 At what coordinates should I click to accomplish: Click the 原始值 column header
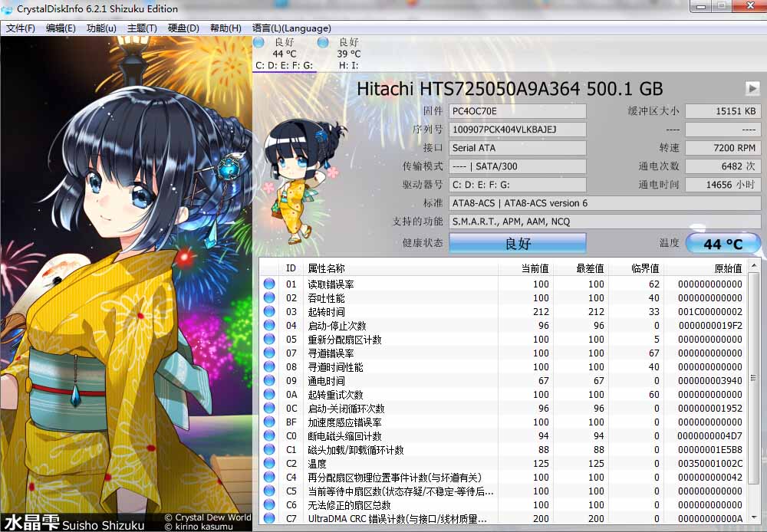(726, 268)
